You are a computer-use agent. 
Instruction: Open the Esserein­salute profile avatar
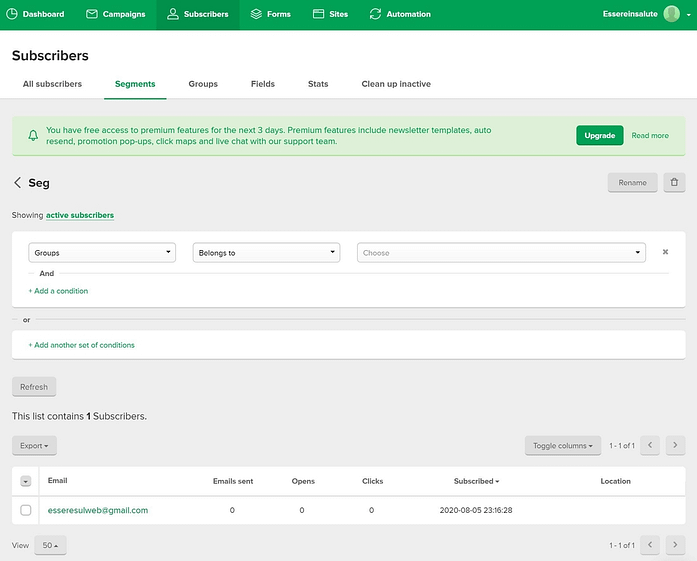click(x=671, y=14)
